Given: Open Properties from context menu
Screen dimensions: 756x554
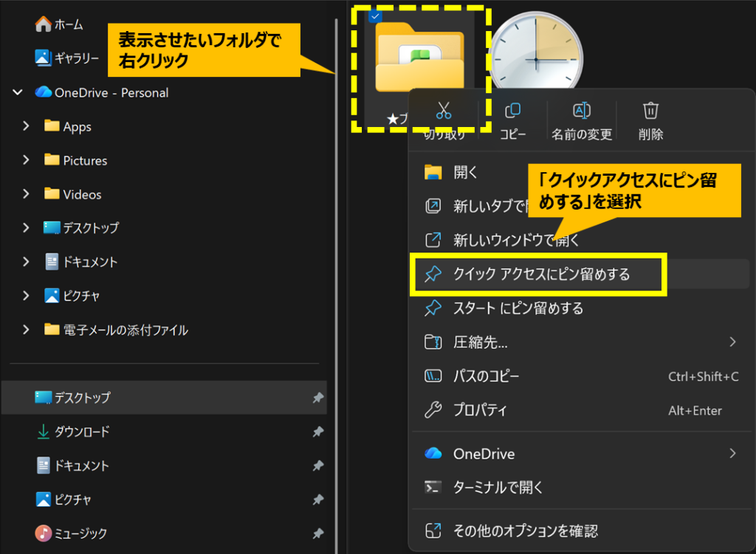Looking at the screenshot, I should tap(480, 411).
